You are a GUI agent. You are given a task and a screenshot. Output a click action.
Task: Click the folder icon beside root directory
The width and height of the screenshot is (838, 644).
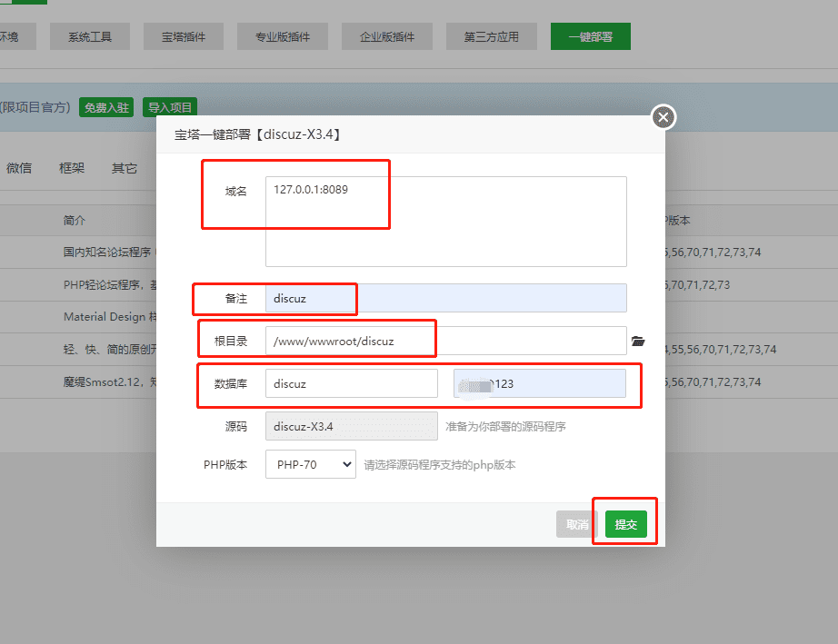coord(638,342)
